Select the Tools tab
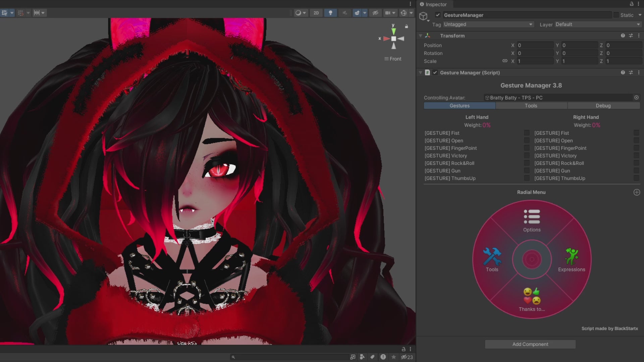 pyautogui.click(x=531, y=106)
